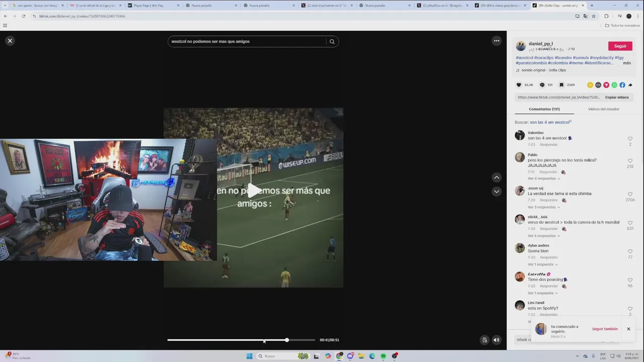Expand 'Ver 3 respuestas' under Jason ssj
Viewport: 644px width, 362px height.
[x=544, y=207]
